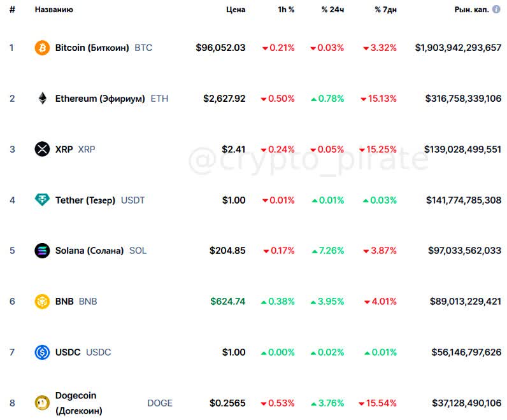Viewport: 507px width, 420px height.
Task: Click the Dogecoin logo icon
Action: click(x=42, y=403)
